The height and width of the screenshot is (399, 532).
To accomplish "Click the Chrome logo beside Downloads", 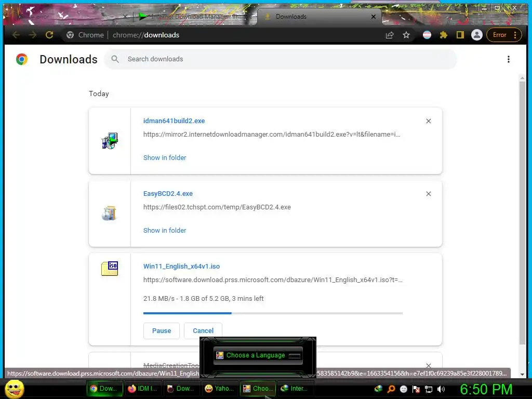I will coord(22,59).
